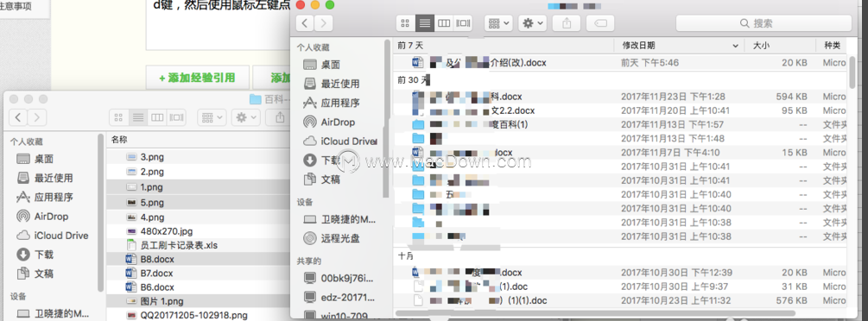Image resolution: width=868 pixels, height=321 pixels.
Task: Click the 搜索 search field
Action: [763, 23]
